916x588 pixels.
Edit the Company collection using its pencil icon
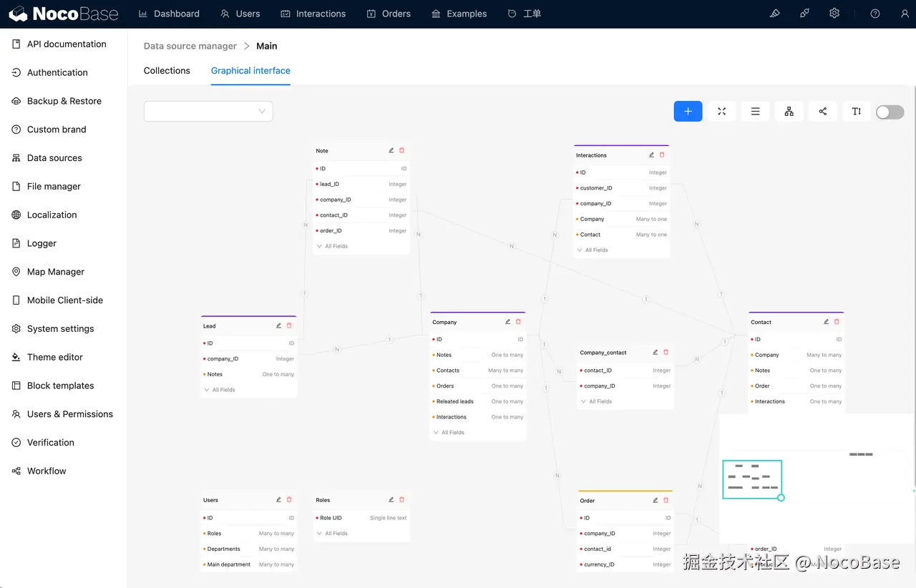pos(507,321)
